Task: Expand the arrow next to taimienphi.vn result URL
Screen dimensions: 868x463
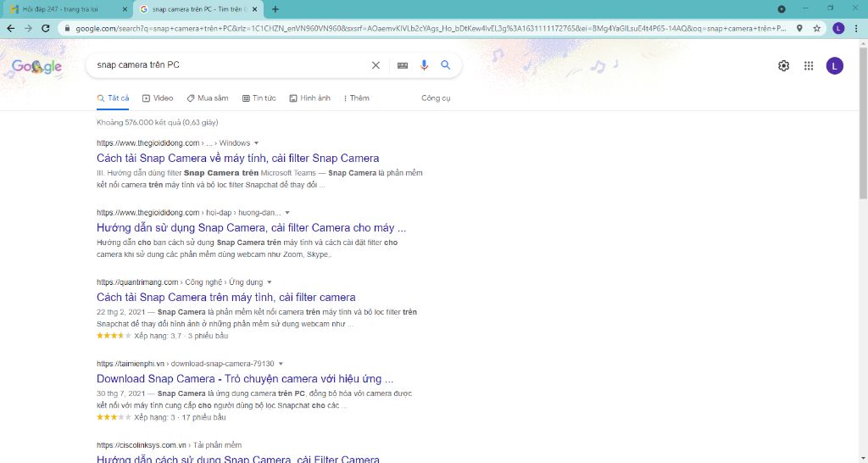Action: 281,364
